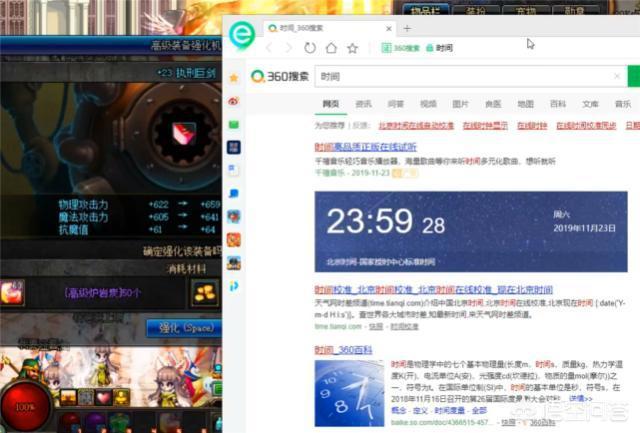Switch to the 视频 search category
This screenshot has height=433, width=640.
click(428, 104)
